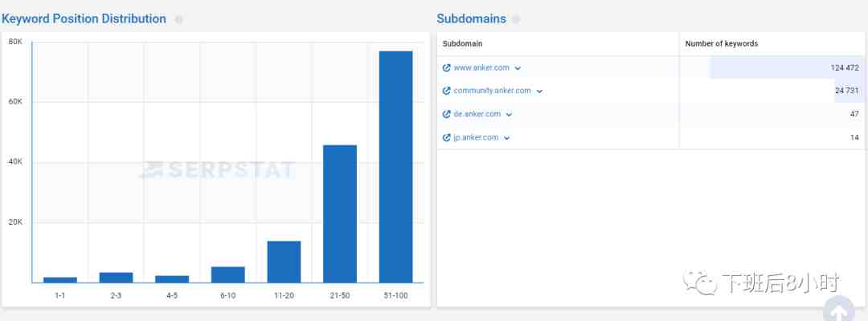Click the 51-100 position bar
Image resolution: width=868 pixels, height=321 pixels.
tap(395, 167)
